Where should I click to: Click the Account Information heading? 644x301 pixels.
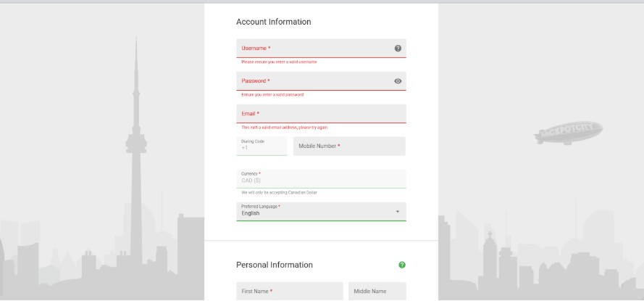274,22
